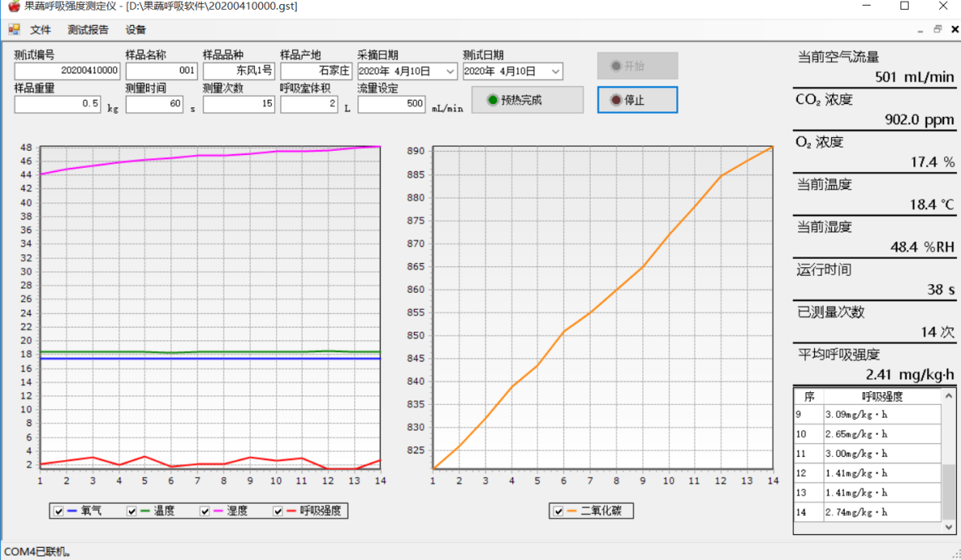Click the inner window minimize icon in menu bar
The width and height of the screenshot is (961, 560).
coord(921,30)
